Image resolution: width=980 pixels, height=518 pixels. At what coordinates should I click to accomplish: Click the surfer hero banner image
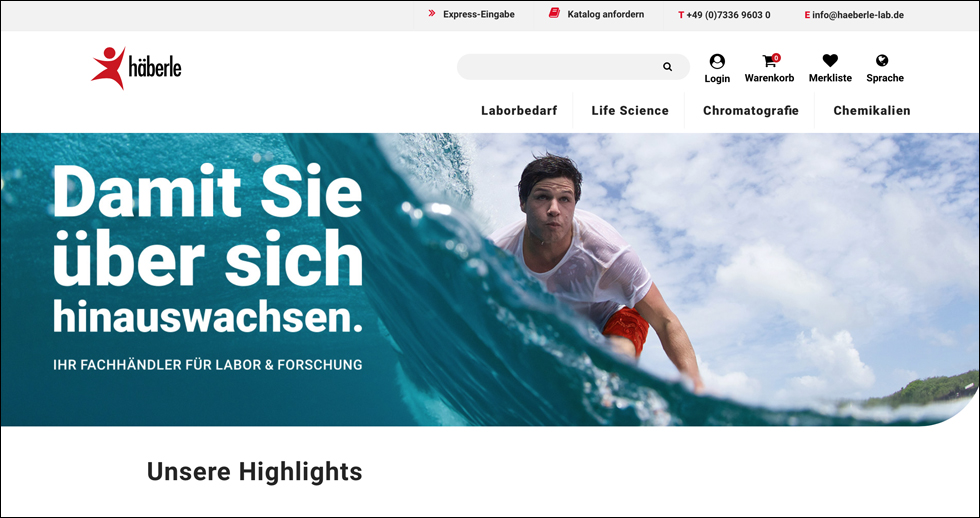coord(490,279)
